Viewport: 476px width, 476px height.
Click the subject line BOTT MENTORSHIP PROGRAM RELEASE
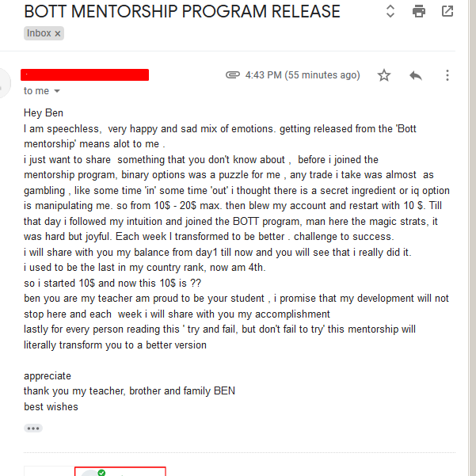tap(182, 12)
